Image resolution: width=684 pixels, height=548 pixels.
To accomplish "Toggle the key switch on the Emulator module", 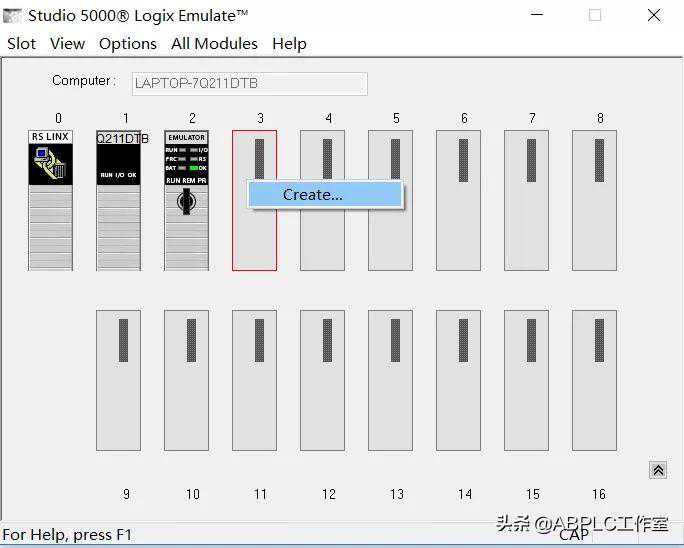I will pos(186,203).
